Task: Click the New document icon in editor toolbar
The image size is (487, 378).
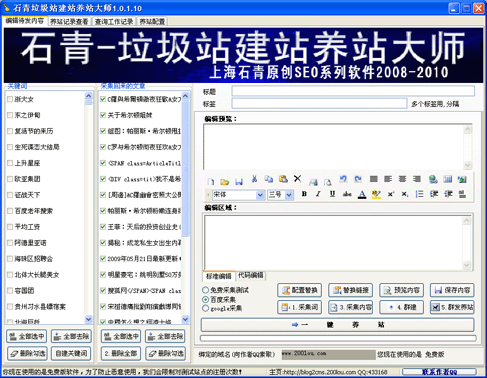Action: pyautogui.click(x=211, y=181)
